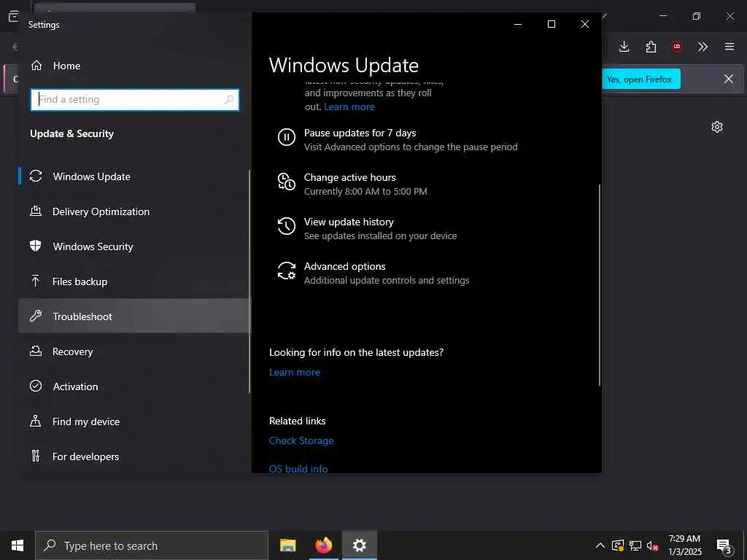This screenshot has width=747, height=560.
Task: Click the search magnifier in Find a setting
Action: click(x=229, y=99)
